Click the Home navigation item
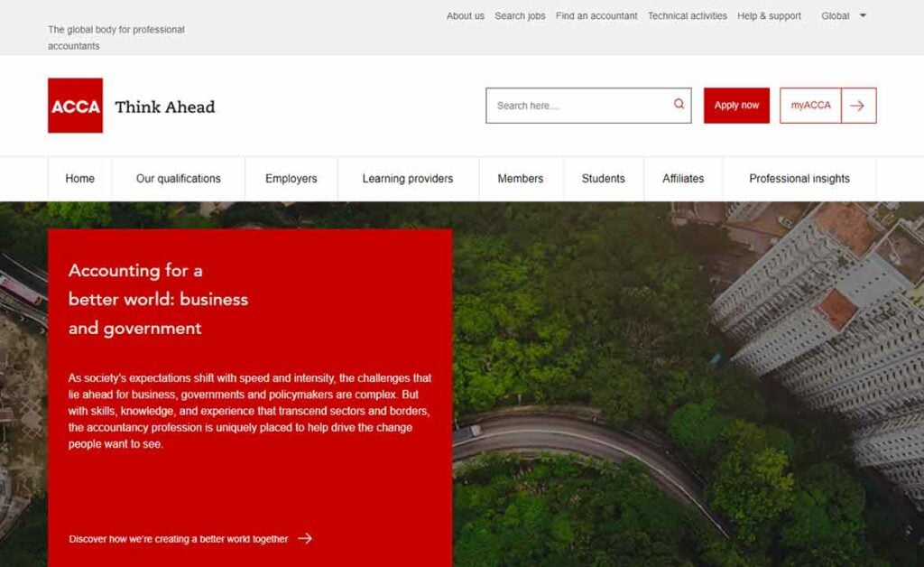The image size is (924, 567). [x=79, y=179]
